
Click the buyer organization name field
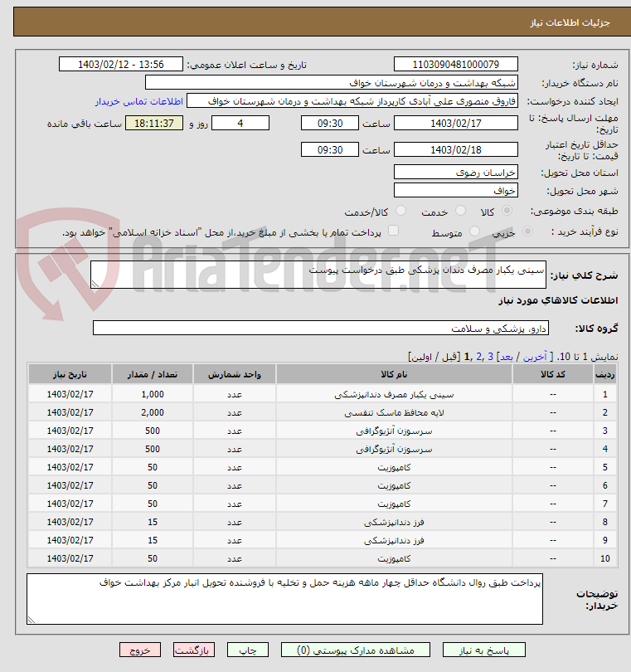(332, 82)
